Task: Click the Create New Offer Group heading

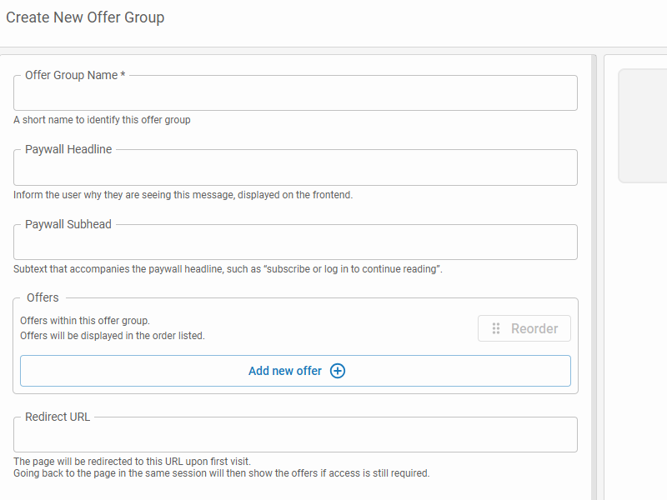Action: [x=85, y=17]
